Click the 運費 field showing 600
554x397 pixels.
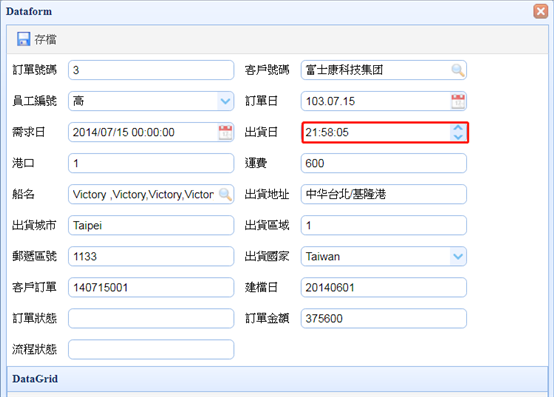[384, 163]
